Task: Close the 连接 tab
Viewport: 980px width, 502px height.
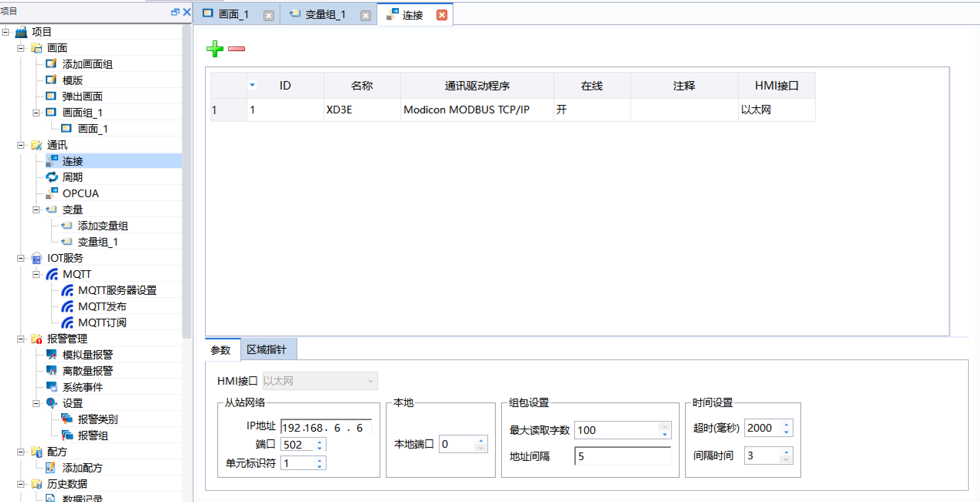Action: pyautogui.click(x=442, y=15)
